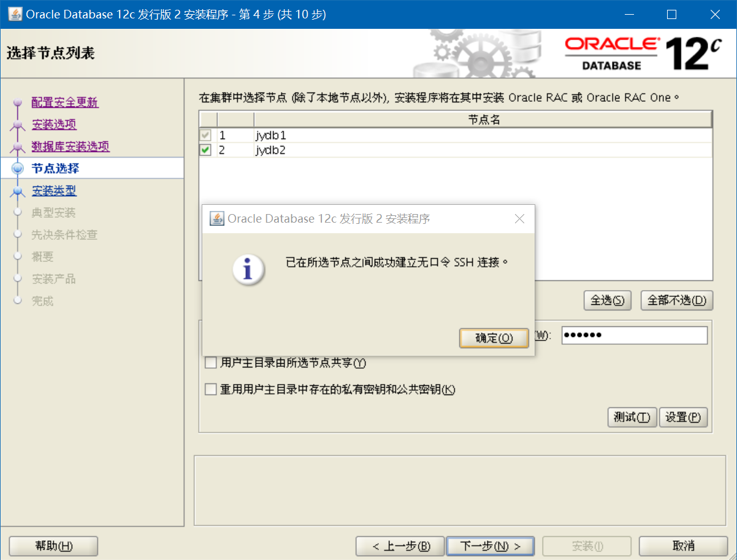Click the 完成 step label
Viewport: 737px width, 560px height.
click(43, 301)
